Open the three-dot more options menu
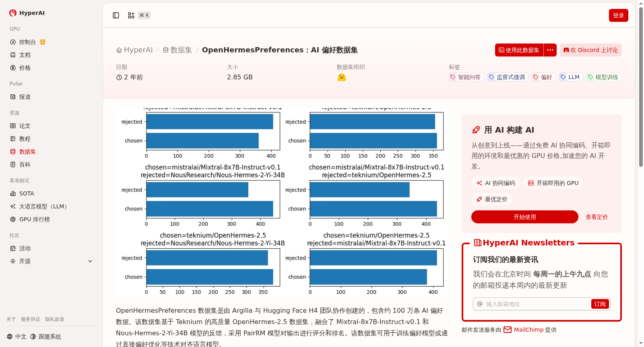 pyautogui.click(x=550, y=50)
